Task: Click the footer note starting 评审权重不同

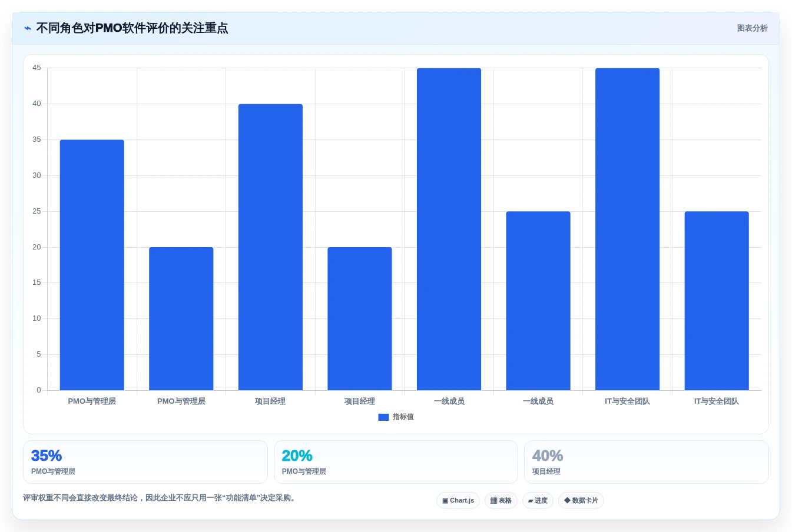Action: [x=159, y=498]
